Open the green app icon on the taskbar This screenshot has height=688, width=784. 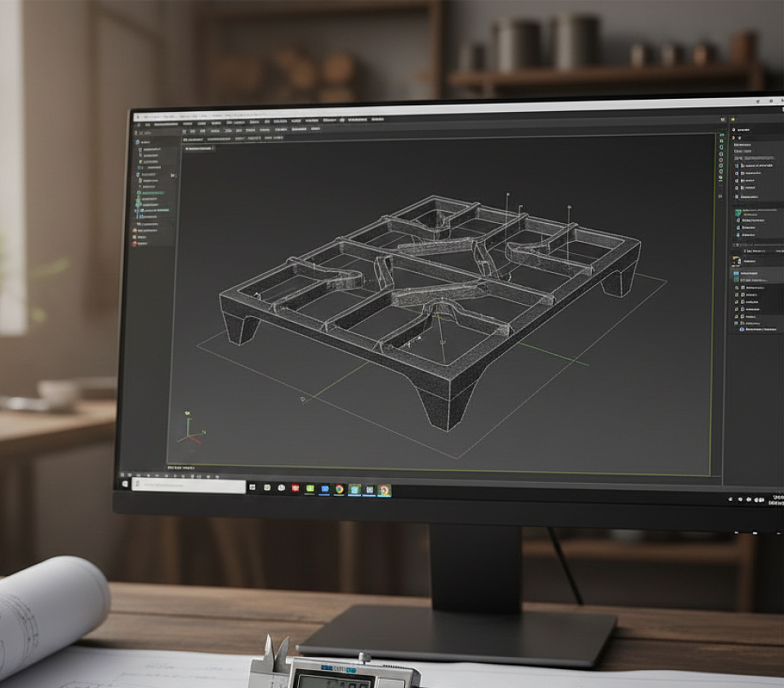point(310,489)
